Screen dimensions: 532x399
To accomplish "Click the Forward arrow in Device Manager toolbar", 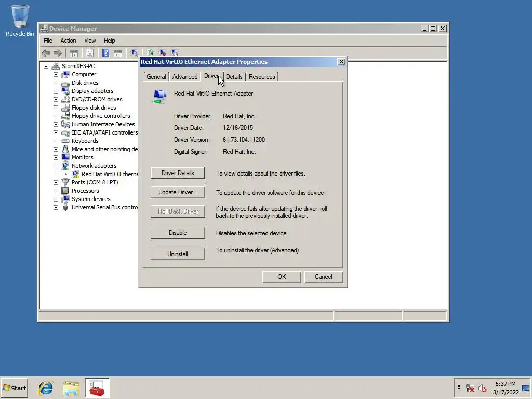I will coord(58,53).
